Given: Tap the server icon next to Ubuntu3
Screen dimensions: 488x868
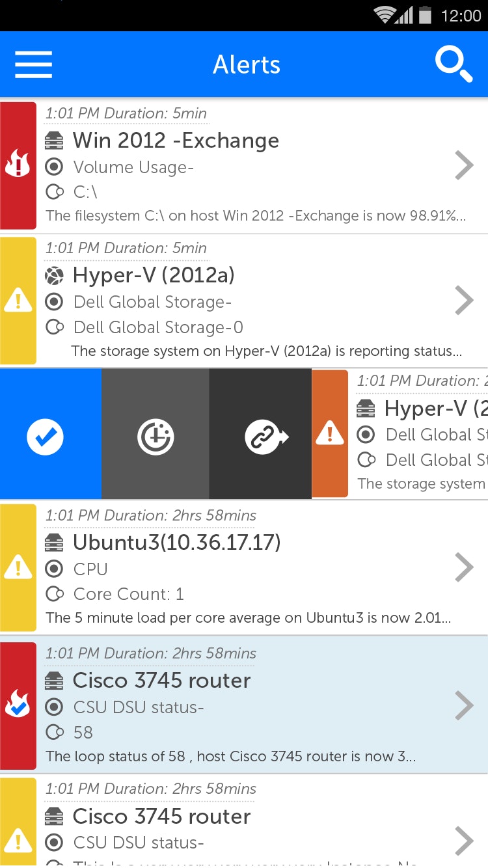Looking at the screenshot, I should coord(55,541).
